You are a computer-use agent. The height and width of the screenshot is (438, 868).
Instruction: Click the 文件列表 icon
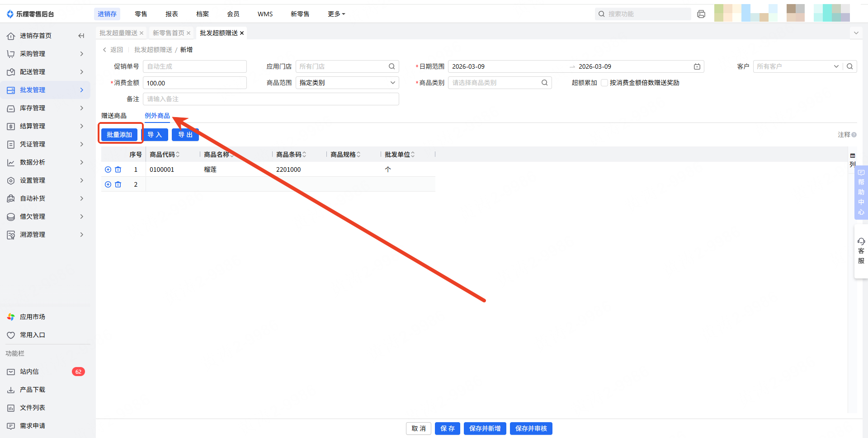pyautogui.click(x=11, y=408)
